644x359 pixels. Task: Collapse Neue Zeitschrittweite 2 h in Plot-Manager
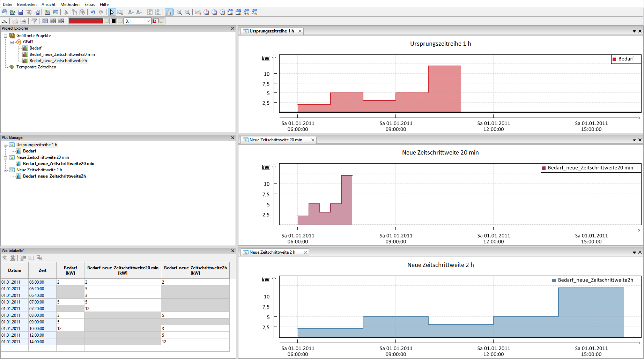click(6, 170)
